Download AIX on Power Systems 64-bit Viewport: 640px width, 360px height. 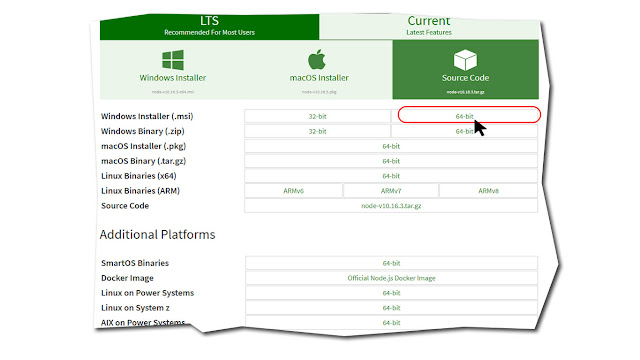pyautogui.click(x=391, y=322)
